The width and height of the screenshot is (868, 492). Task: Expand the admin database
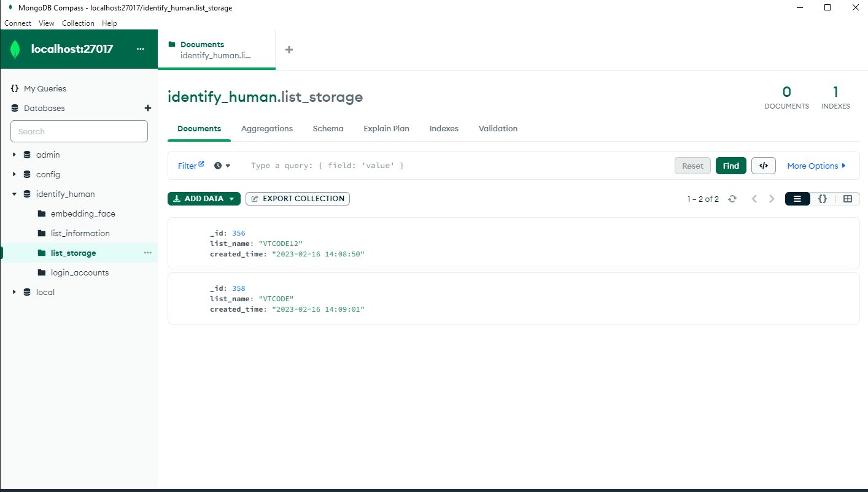tap(14, 155)
